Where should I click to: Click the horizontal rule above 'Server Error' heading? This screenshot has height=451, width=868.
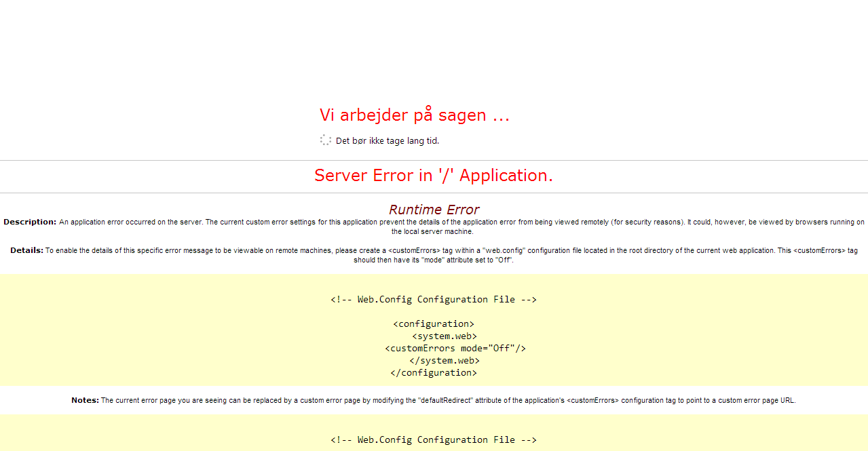[x=434, y=160]
